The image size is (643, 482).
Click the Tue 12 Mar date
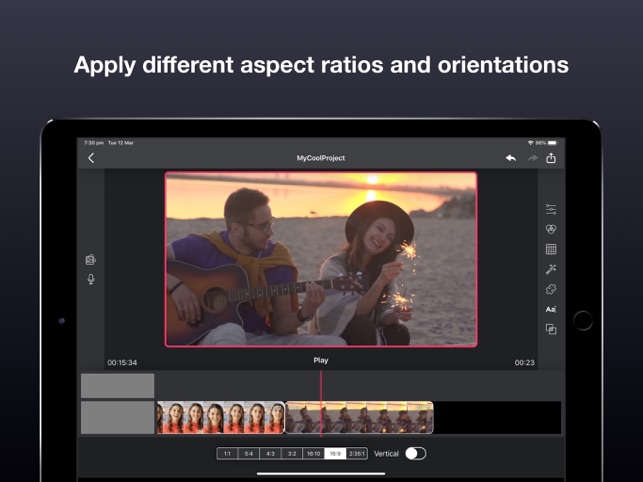pyautogui.click(x=121, y=143)
